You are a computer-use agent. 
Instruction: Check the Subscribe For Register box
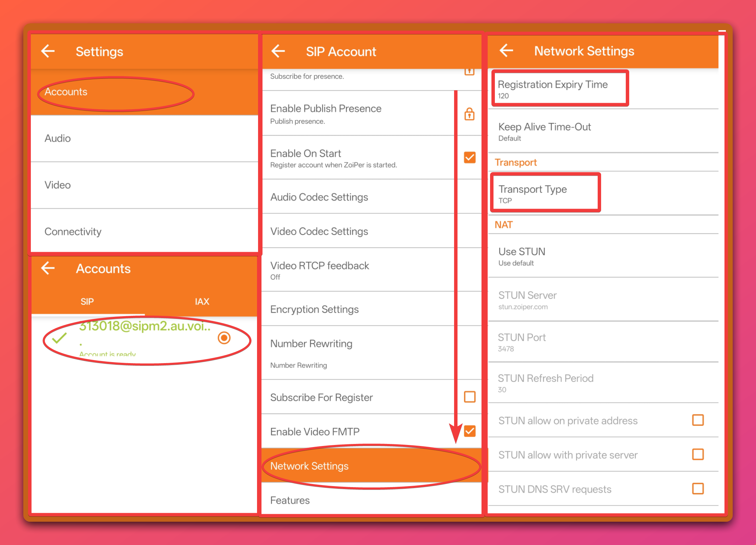470,397
